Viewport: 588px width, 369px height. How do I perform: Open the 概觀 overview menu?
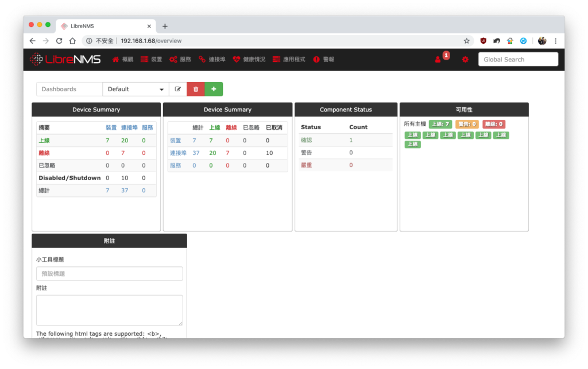click(123, 60)
